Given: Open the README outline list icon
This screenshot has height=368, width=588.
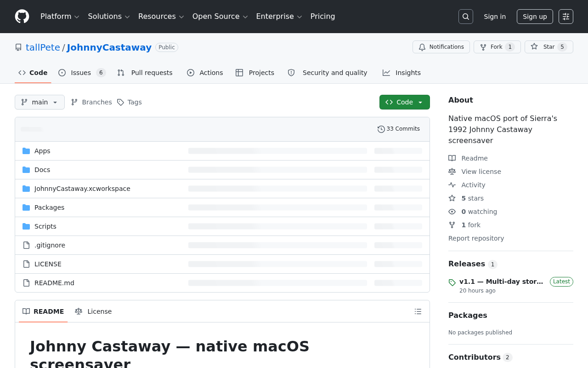Looking at the screenshot, I should (418, 311).
